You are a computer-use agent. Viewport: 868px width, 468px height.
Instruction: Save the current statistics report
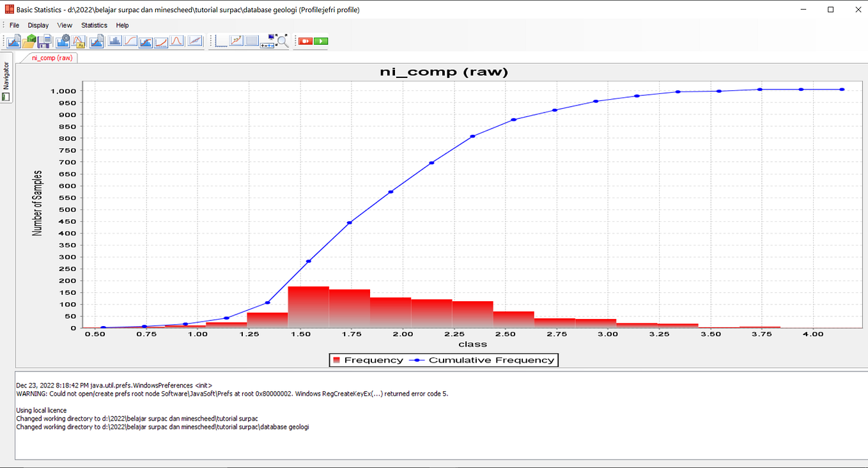[x=43, y=41]
